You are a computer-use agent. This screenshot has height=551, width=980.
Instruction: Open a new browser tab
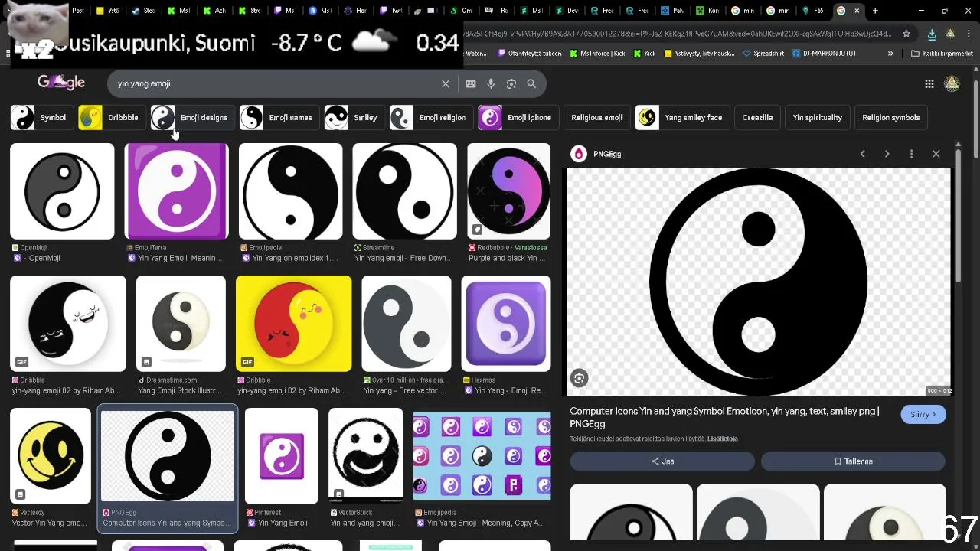pyautogui.click(x=875, y=11)
